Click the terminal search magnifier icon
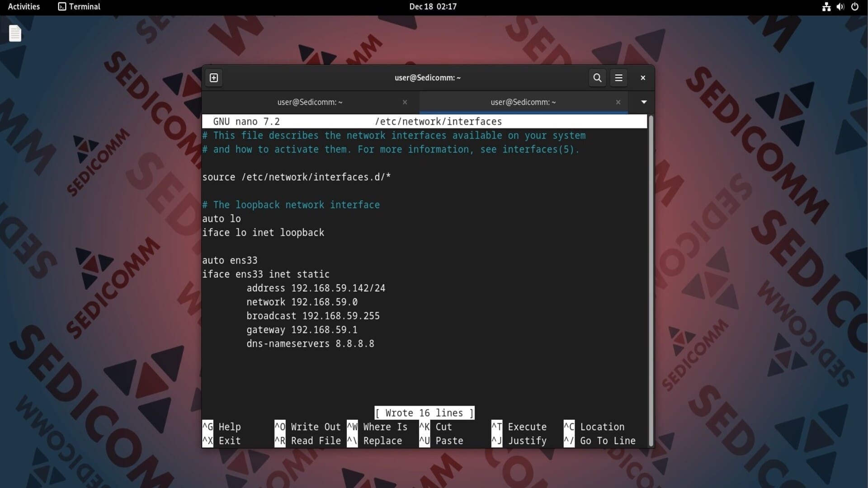This screenshot has height=488, width=868. pos(597,78)
